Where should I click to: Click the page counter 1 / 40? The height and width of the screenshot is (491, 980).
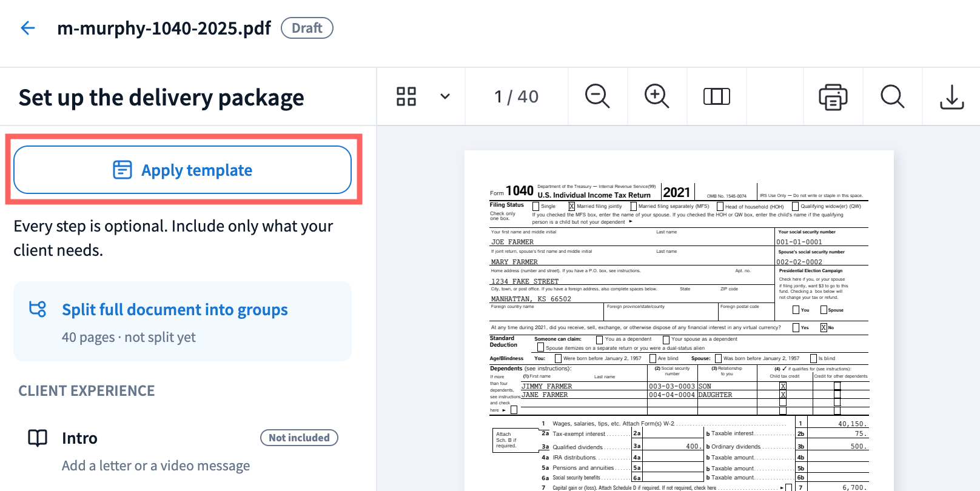[x=516, y=96]
